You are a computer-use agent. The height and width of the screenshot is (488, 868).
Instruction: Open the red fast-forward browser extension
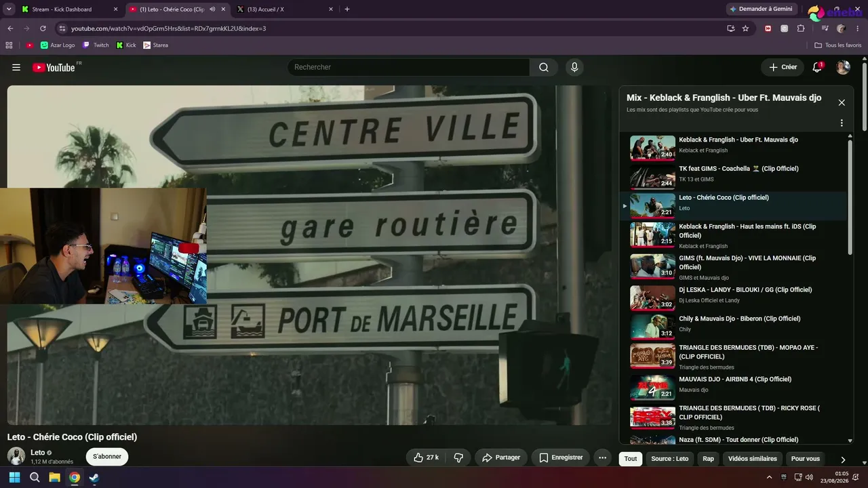(768, 28)
